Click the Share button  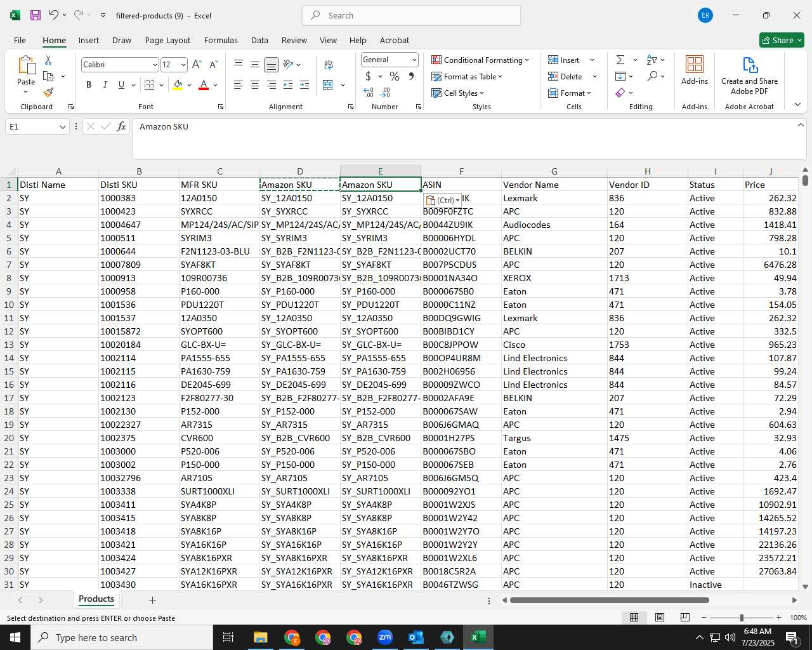pos(782,40)
